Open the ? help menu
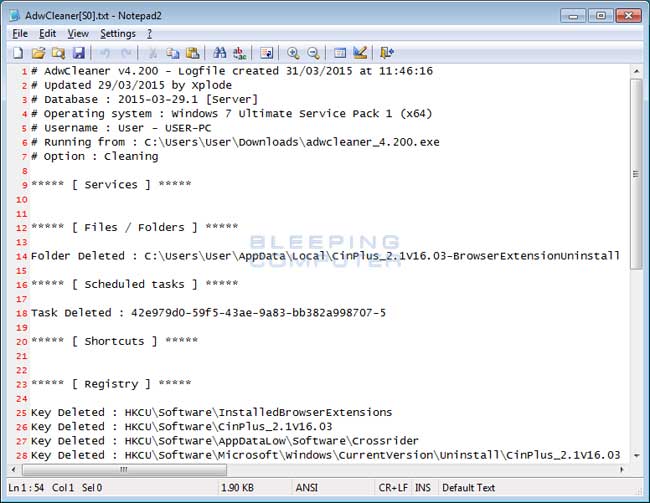This screenshot has width=650, height=503. pos(149,34)
